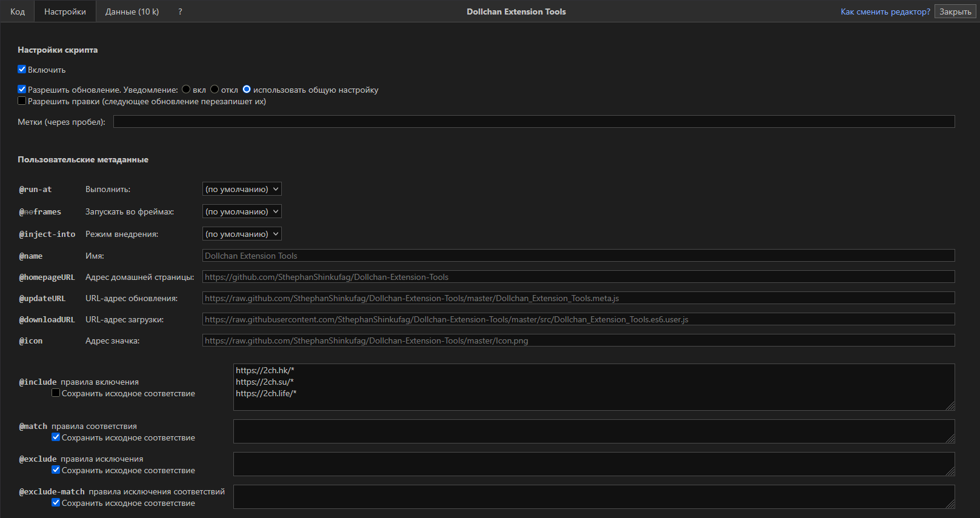This screenshot has height=518, width=980.
Task: Click the 'Пользовательские метаданные' heading
Action: (x=83, y=159)
